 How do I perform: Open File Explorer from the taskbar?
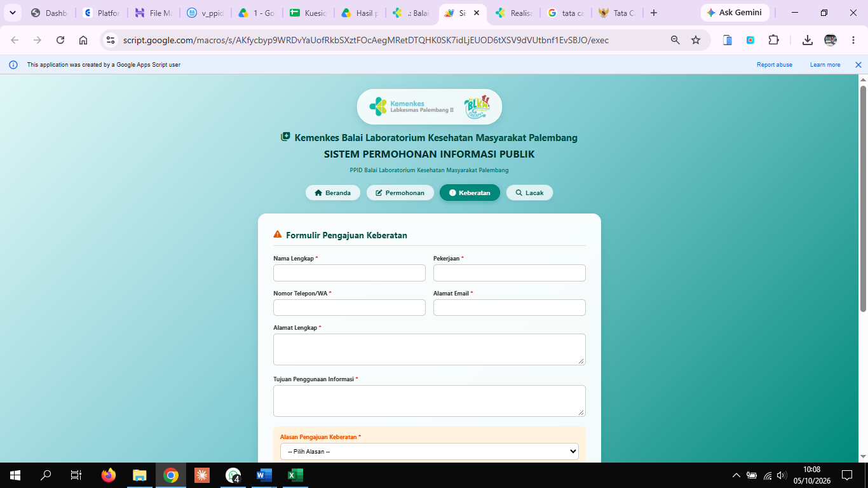tap(140, 475)
